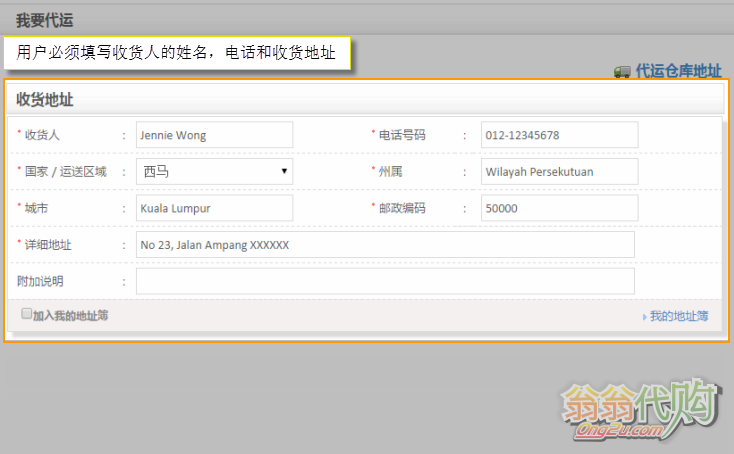Click the 收货人 field label
The image size is (734, 454).
42,135
